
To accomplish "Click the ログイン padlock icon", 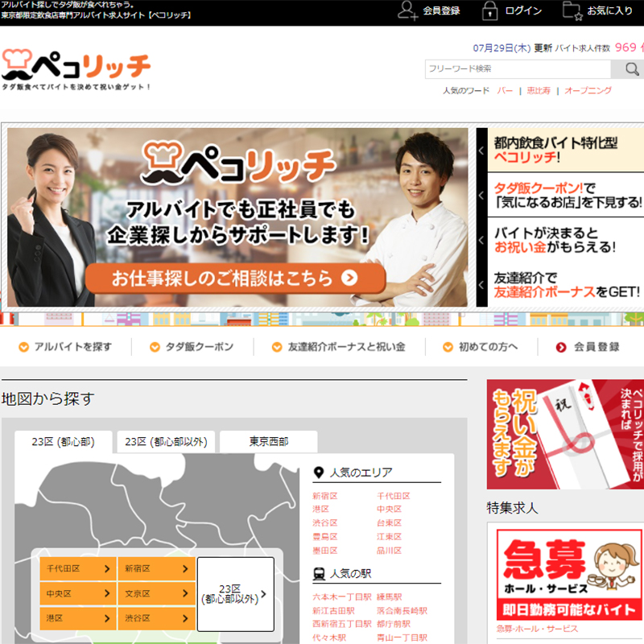I will coord(489,10).
